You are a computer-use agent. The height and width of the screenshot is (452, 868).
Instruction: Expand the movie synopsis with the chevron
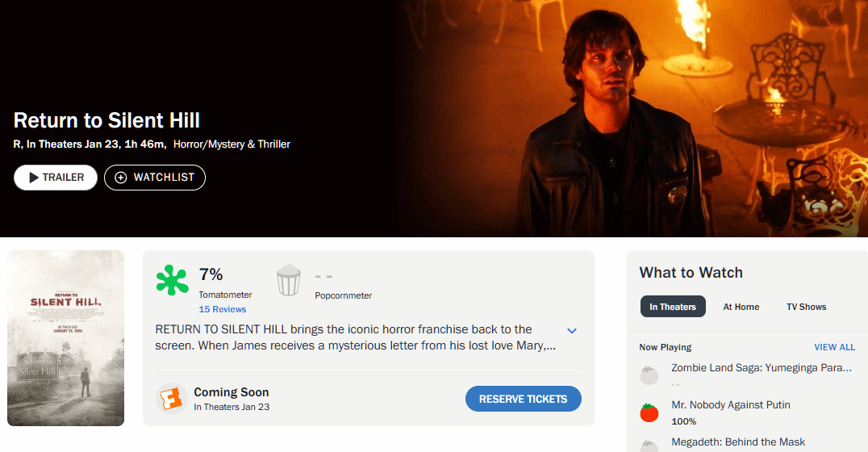(x=572, y=331)
